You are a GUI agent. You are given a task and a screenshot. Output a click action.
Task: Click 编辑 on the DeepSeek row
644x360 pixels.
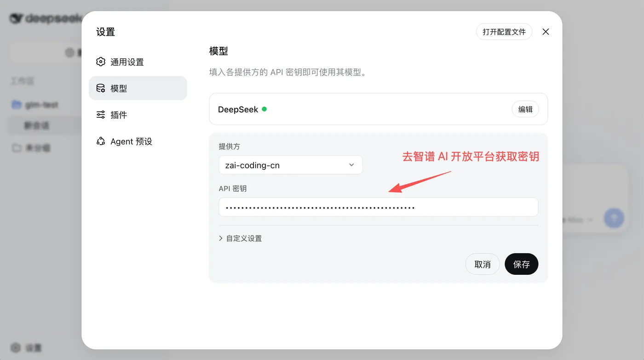(525, 109)
